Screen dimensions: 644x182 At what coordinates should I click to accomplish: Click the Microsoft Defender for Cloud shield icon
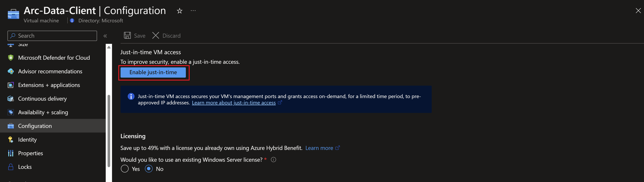click(x=11, y=58)
